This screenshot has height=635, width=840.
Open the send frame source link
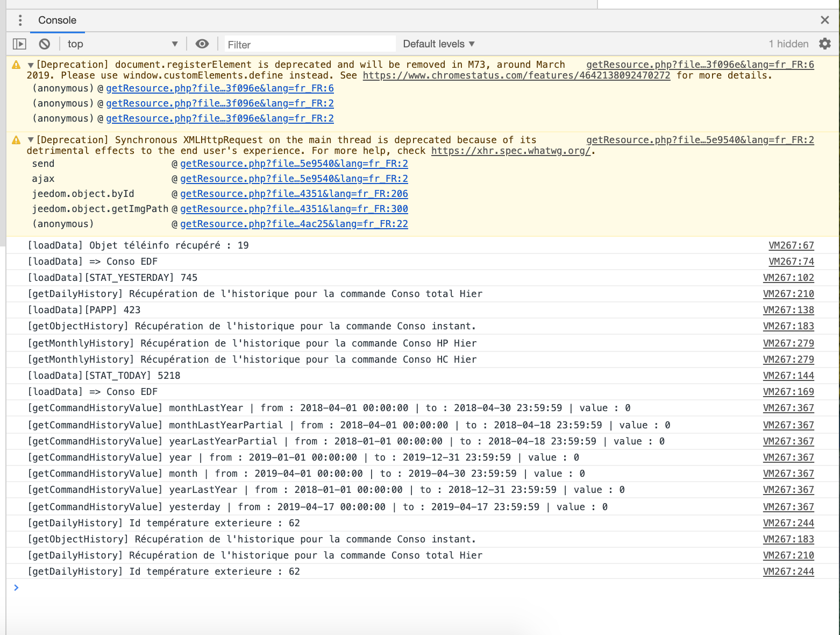coord(294,164)
